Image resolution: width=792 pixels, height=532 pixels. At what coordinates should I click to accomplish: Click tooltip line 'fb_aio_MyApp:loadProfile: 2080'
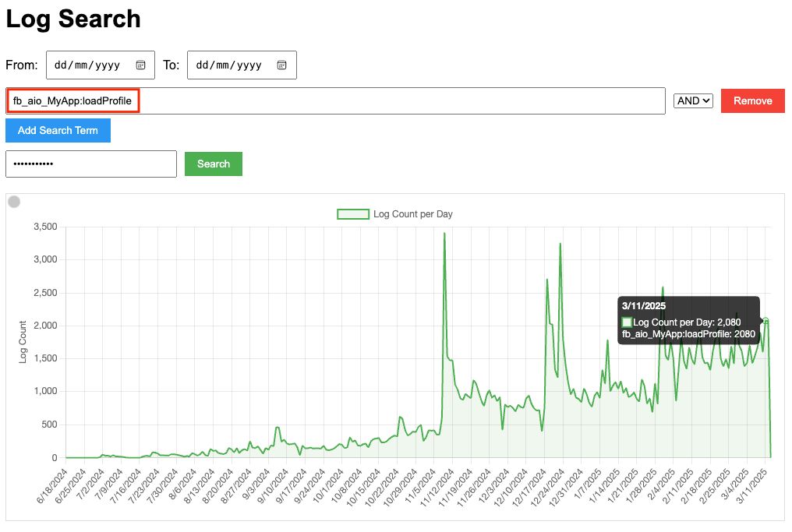pyautogui.click(x=688, y=334)
